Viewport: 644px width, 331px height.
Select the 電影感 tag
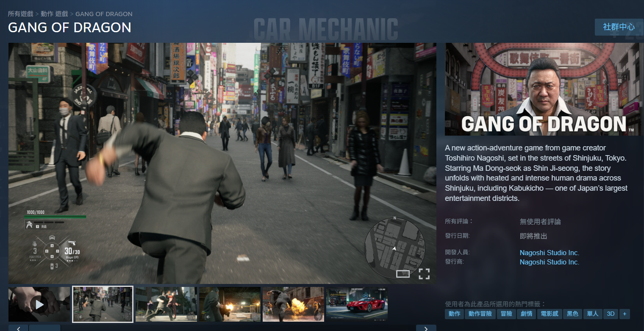[x=550, y=314]
